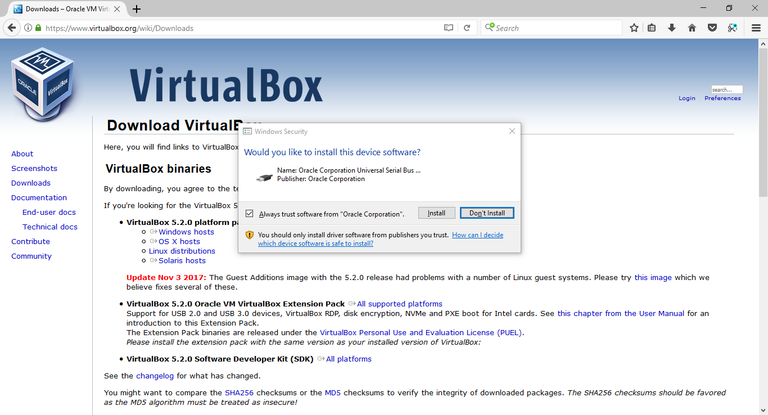
Task: Click the URL address bar
Action: [x=242, y=28]
